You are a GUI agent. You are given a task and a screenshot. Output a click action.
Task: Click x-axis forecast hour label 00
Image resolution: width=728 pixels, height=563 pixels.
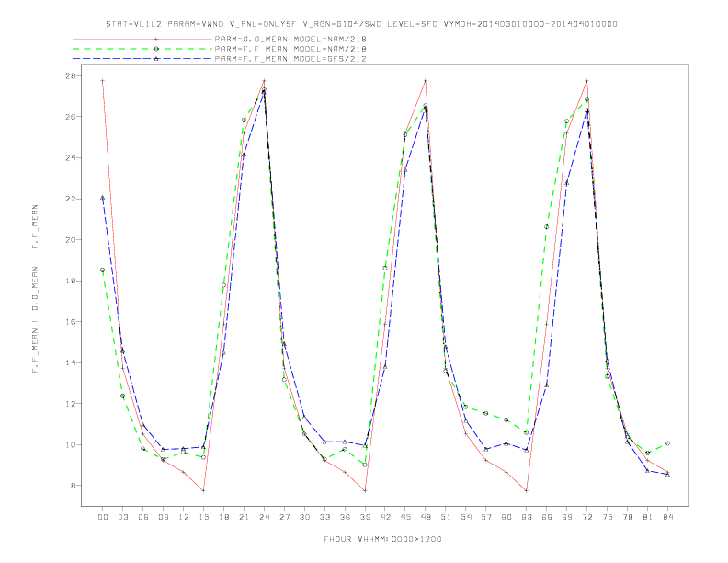pyautogui.click(x=103, y=517)
